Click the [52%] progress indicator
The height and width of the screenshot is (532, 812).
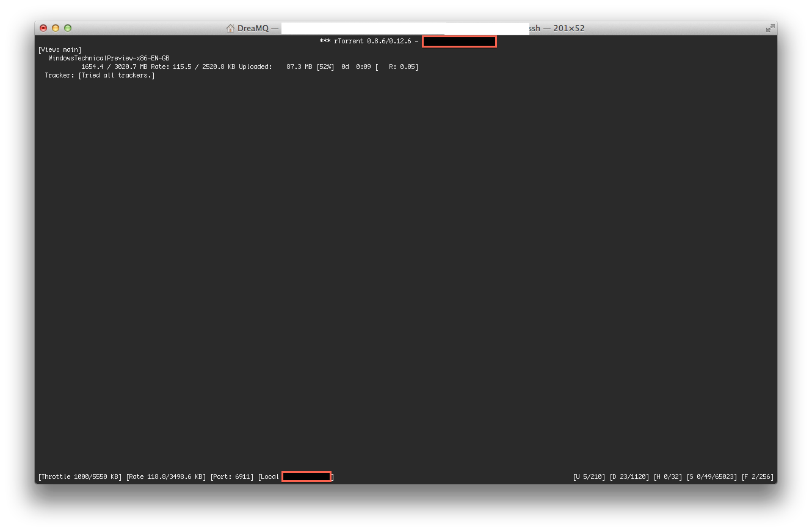(x=325, y=66)
